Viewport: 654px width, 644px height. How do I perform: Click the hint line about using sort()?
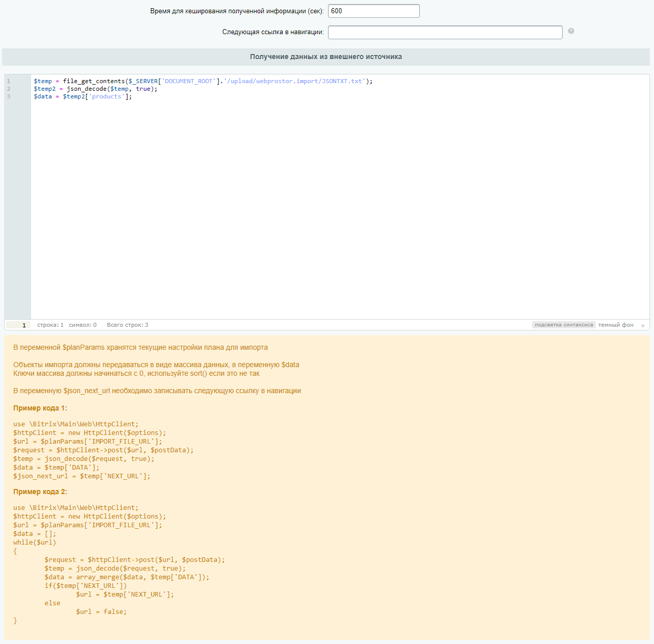coord(136,373)
